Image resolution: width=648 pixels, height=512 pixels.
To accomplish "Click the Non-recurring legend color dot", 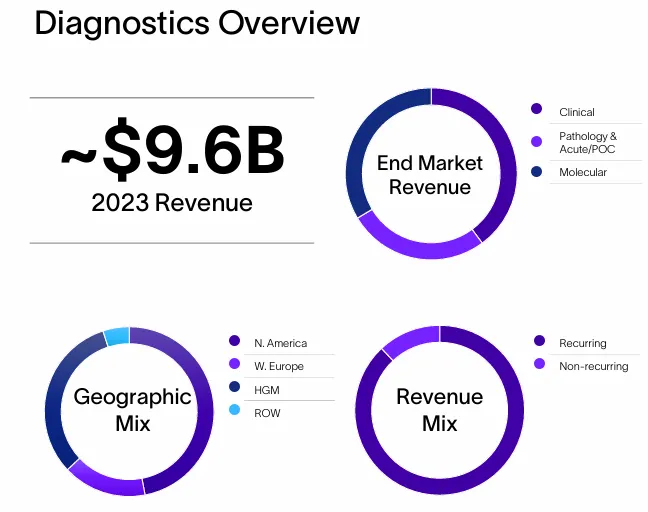I will click(x=539, y=364).
